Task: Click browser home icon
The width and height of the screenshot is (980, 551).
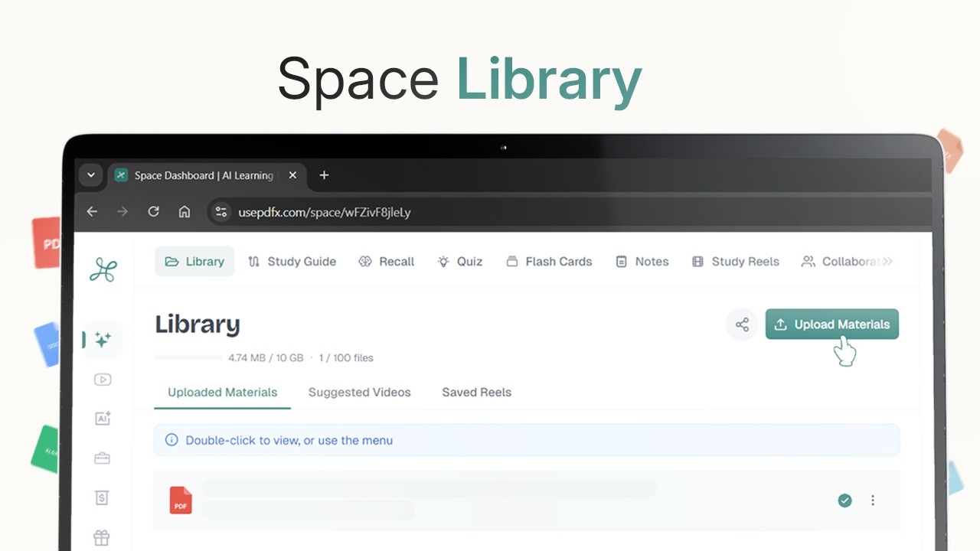Action: (185, 212)
